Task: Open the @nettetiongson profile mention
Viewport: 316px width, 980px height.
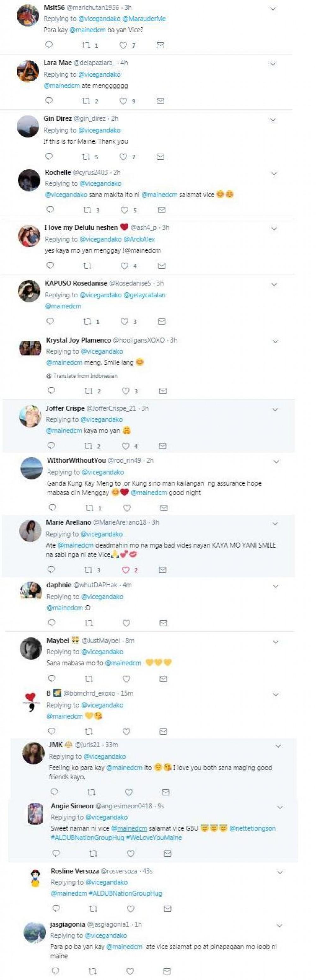Action: pos(252,828)
